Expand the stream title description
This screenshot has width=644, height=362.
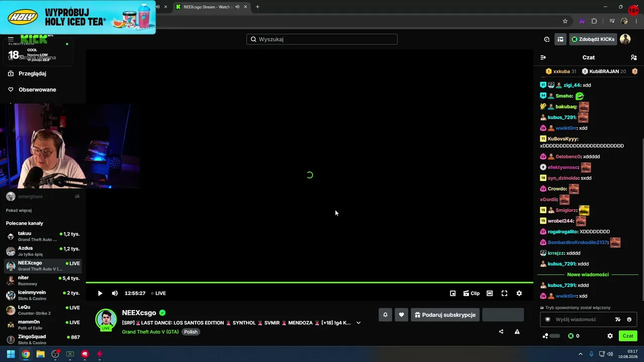tap(358, 323)
